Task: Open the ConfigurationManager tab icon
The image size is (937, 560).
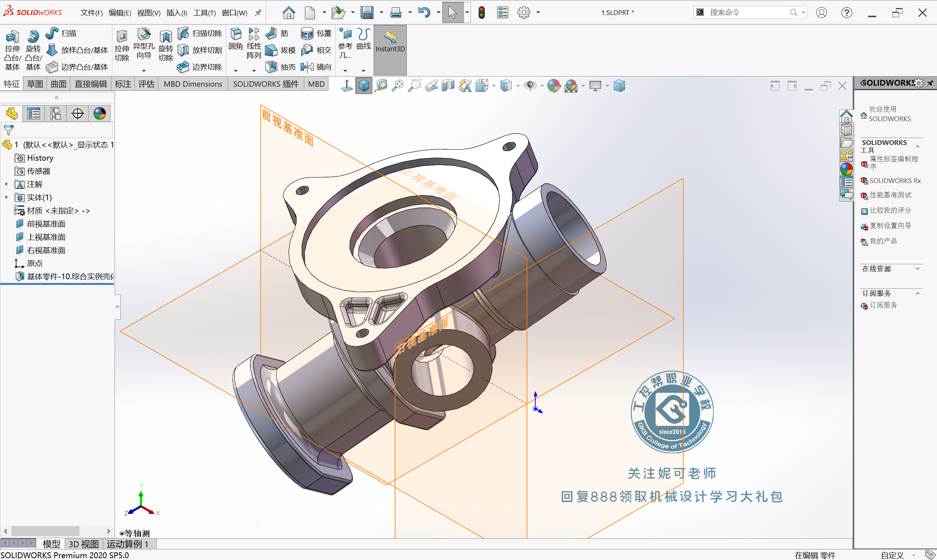Action: pyautogui.click(x=56, y=113)
